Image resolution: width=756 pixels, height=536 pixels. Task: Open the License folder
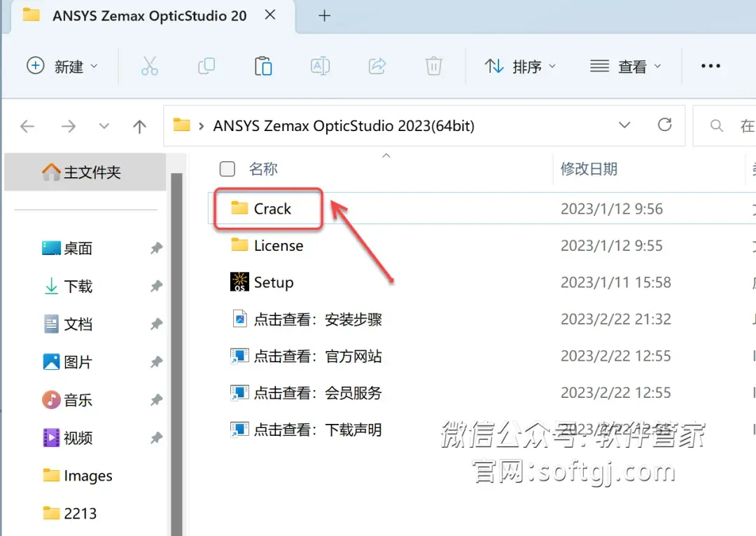pyautogui.click(x=267, y=245)
